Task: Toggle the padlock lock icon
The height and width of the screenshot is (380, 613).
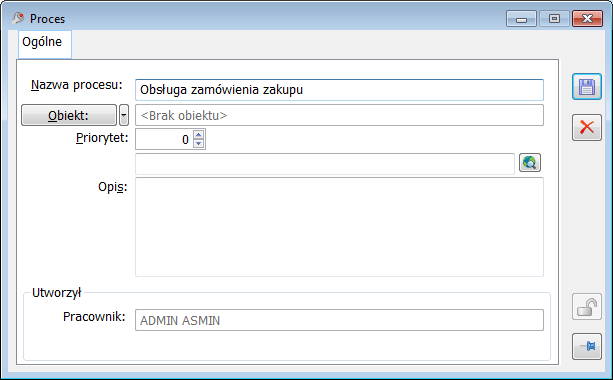Action: 587,307
